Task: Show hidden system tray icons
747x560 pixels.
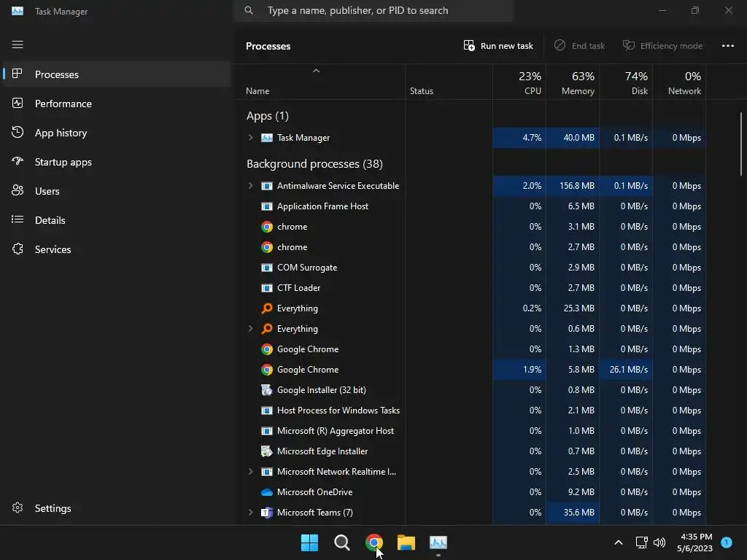Action: [619, 542]
